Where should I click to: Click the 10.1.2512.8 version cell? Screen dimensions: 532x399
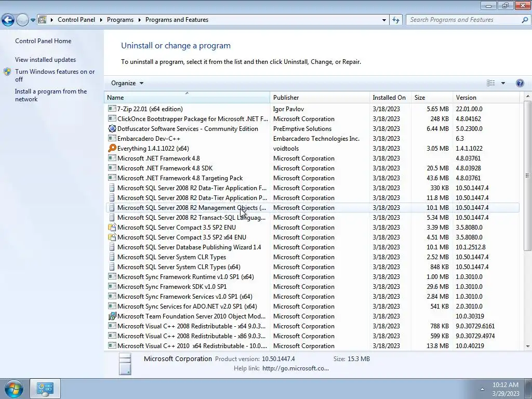(471, 247)
